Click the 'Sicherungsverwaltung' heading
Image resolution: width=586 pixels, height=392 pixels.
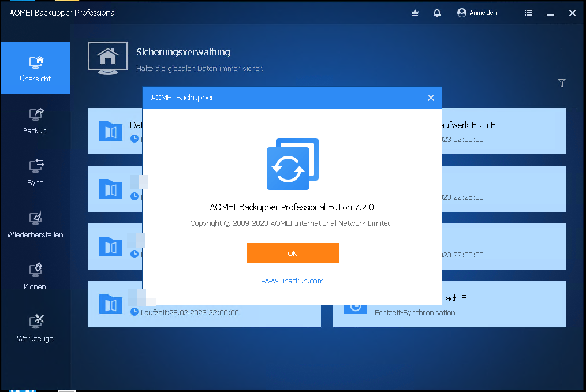coord(183,52)
